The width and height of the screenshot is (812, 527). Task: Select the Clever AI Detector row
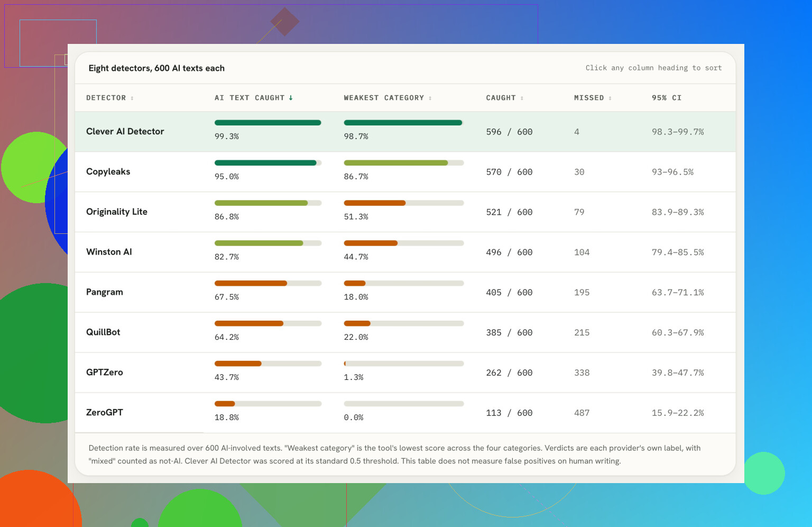tap(405, 132)
